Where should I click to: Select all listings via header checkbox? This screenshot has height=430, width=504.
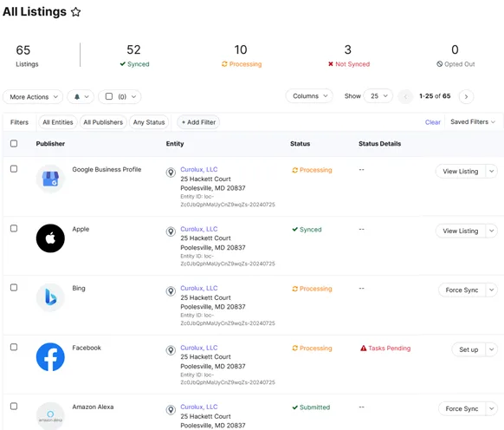tap(14, 143)
